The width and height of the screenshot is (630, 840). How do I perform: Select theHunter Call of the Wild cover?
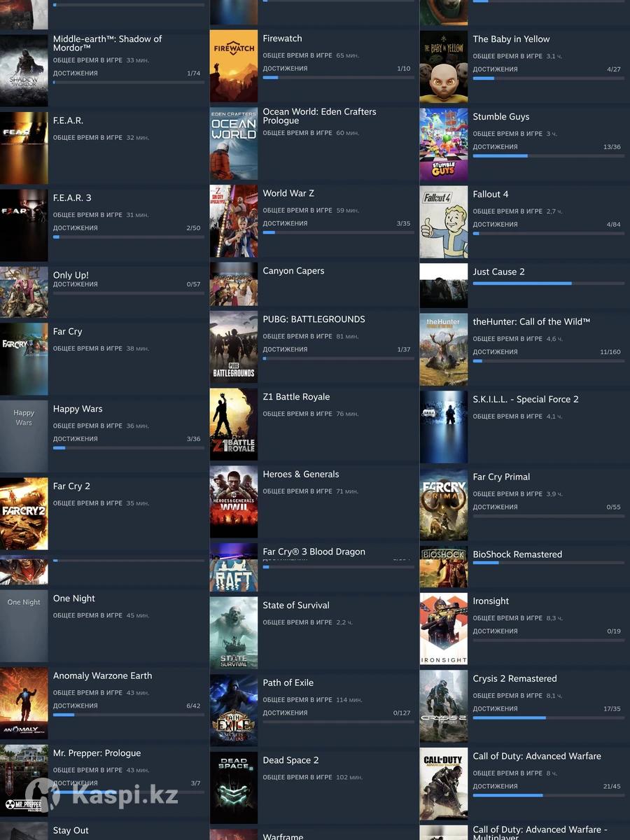point(444,349)
